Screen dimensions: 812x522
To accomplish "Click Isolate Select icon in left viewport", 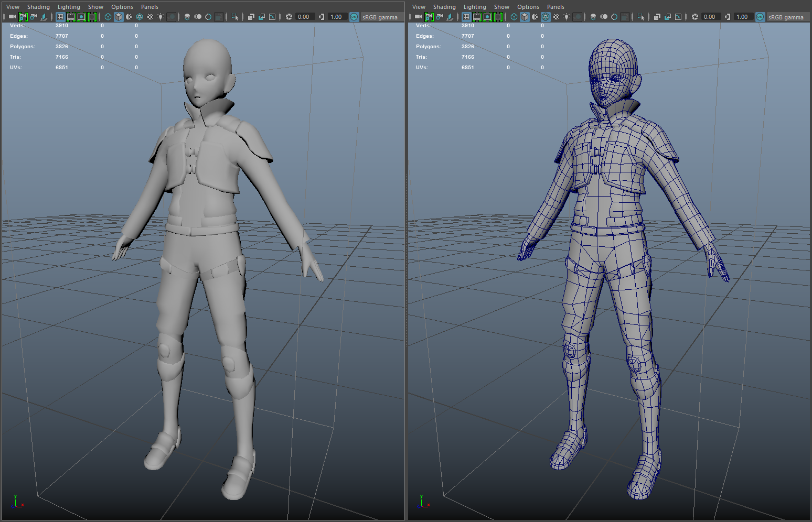I will (x=235, y=17).
